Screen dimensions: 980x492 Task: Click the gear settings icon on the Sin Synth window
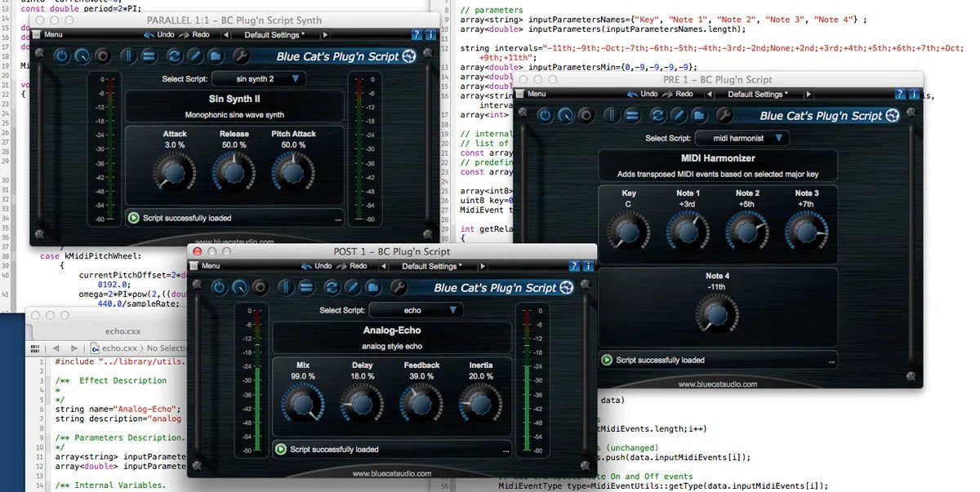tap(101, 55)
